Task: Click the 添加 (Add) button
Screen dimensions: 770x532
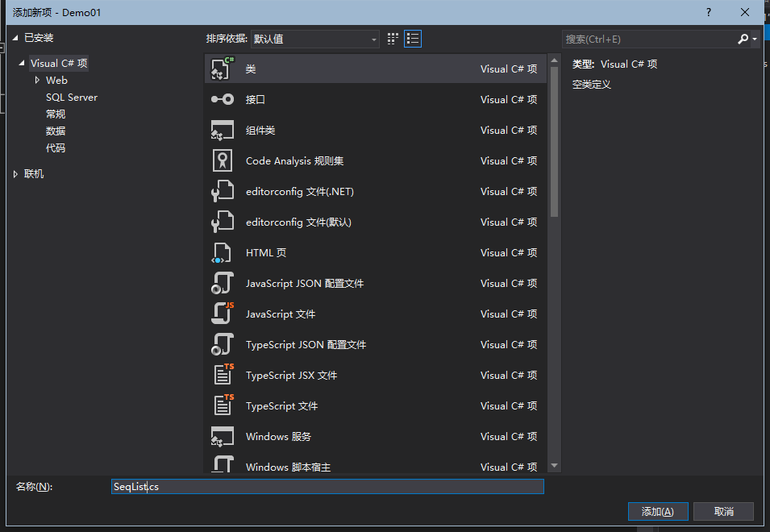Action: pos(657,511)
